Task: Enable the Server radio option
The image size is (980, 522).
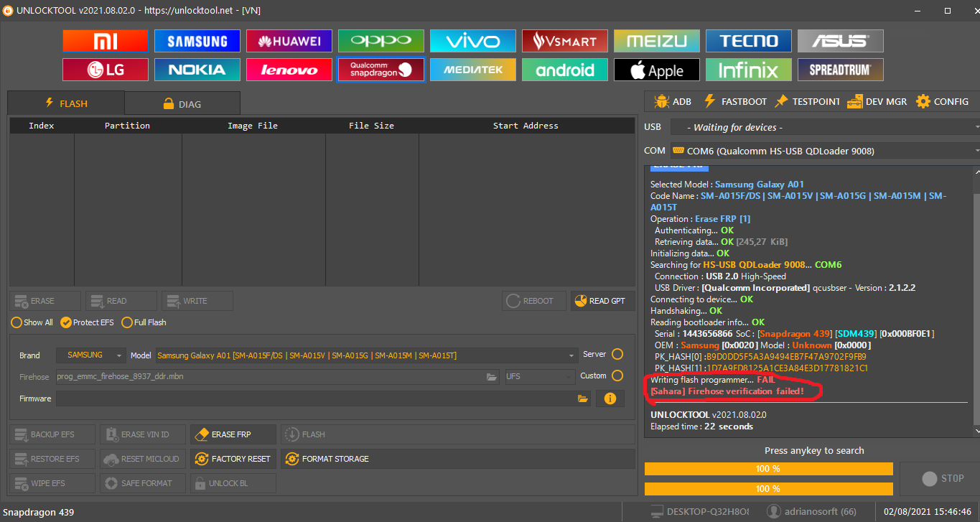Action: 617,354
